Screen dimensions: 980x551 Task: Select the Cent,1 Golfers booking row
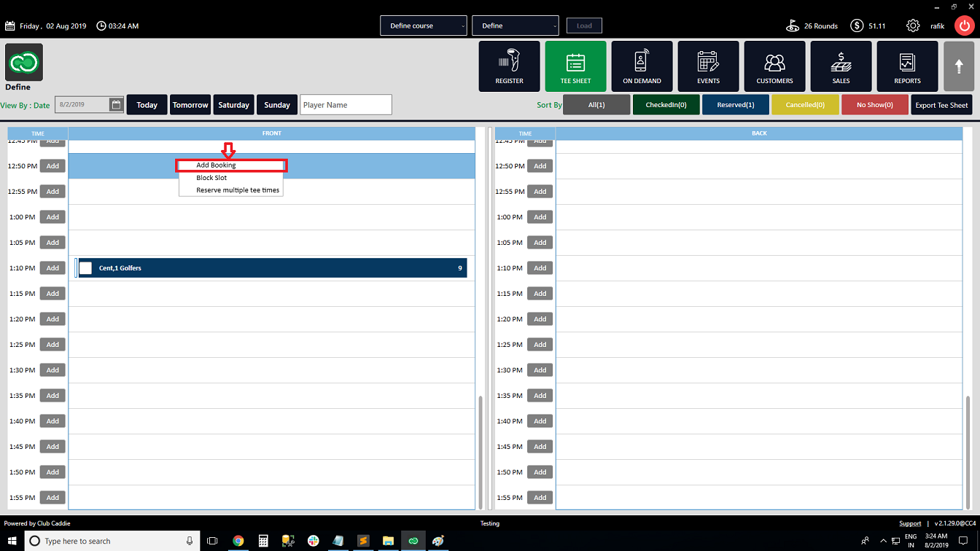(271, 268)
